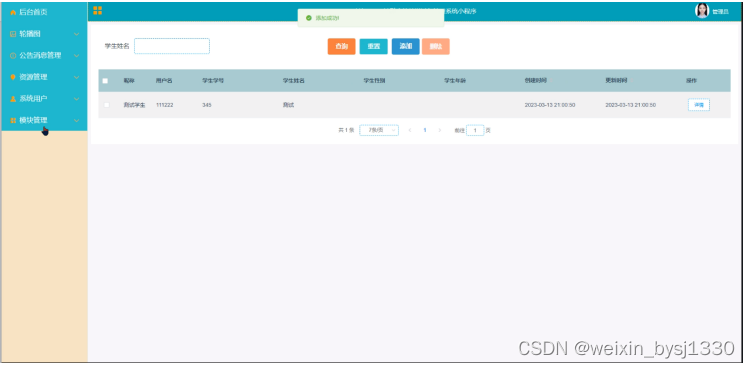Viewport: 750px width, 368px height.
Task: Click the 更新时间 timestamp 2023-03-13 21:00:50
Action: tap(630, 105)
